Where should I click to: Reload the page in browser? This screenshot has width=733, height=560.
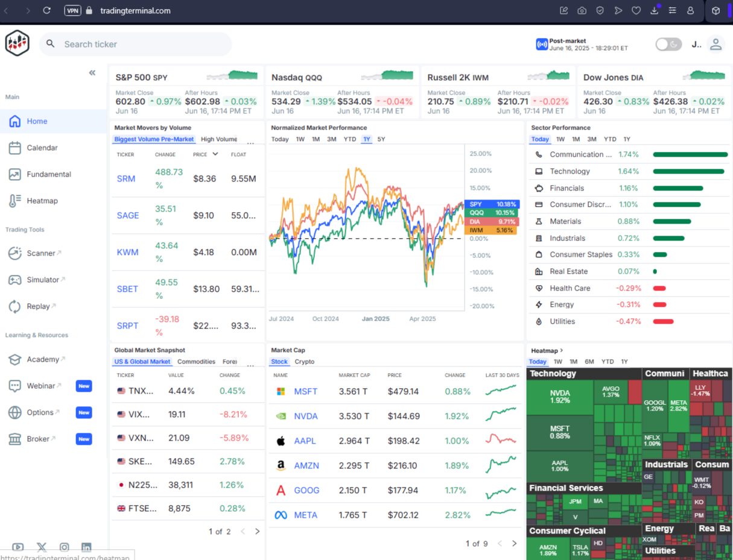(47, 10)
